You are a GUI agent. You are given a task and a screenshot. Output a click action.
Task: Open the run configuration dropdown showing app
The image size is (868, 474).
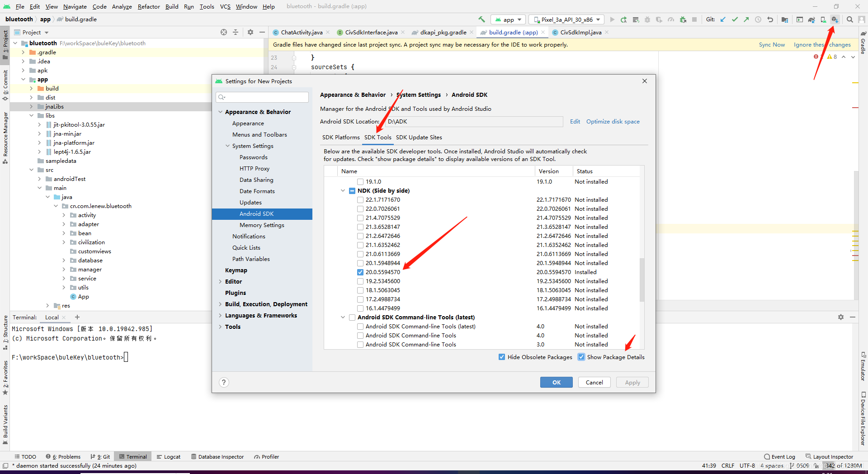click(x=508, y=19)
